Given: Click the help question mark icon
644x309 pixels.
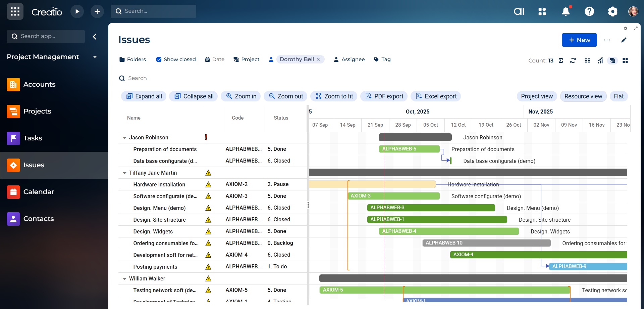Looking at the screenshot, I should (589, 11).
